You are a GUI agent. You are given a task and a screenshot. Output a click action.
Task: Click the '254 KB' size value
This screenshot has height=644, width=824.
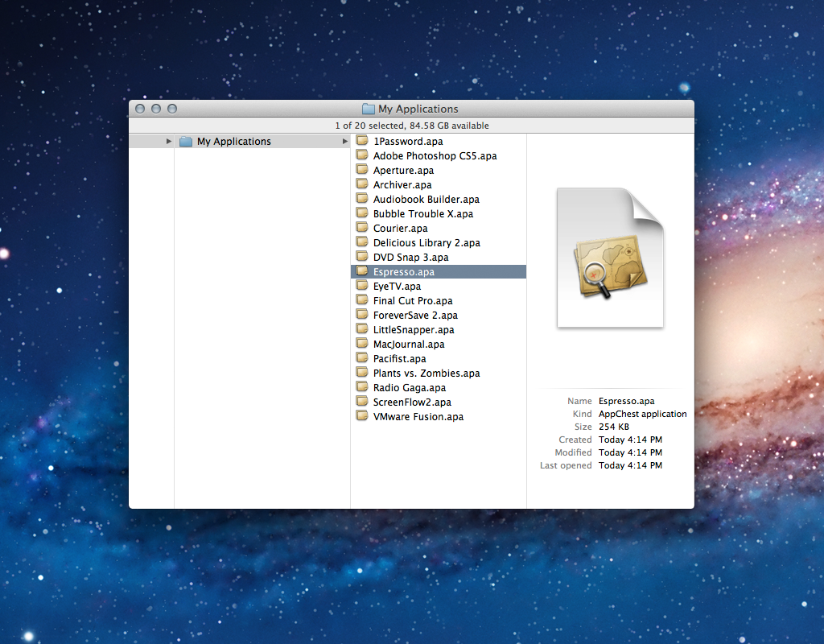click(x=613, y=427)
